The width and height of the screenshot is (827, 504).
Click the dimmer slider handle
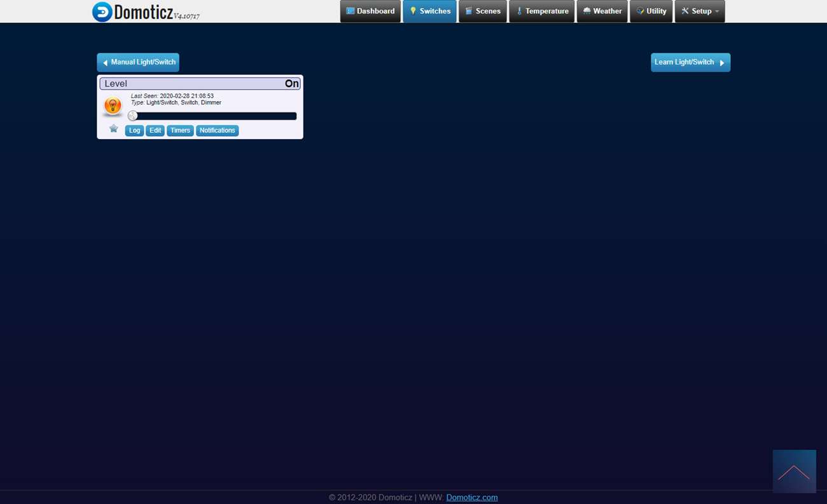tap(133, 116)
